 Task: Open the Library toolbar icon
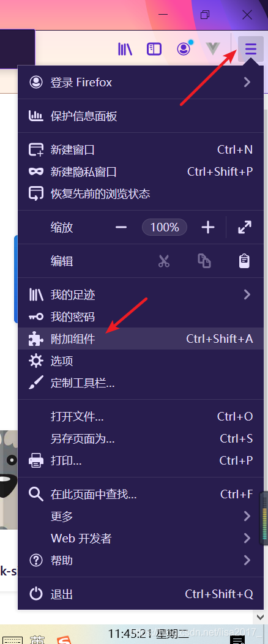[125, 50]
